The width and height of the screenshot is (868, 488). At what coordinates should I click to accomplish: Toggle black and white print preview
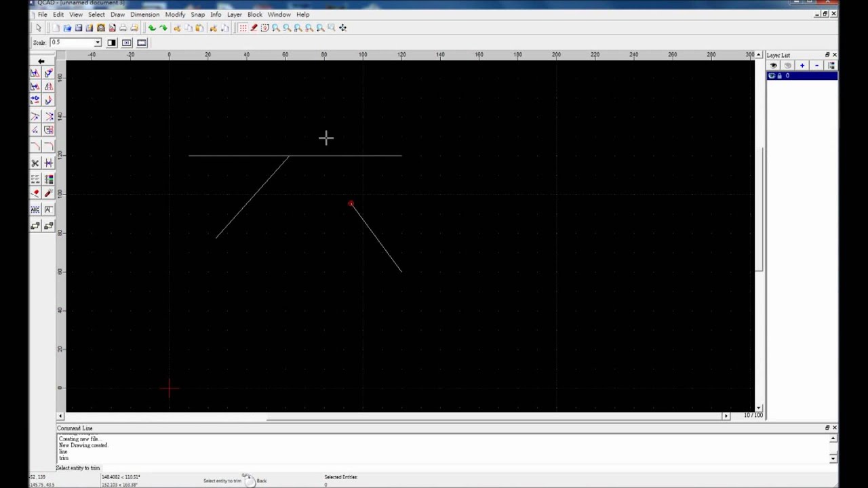pos(112,43)
